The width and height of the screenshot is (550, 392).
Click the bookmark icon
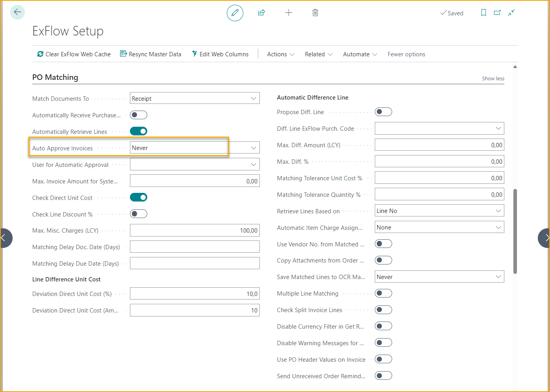point(483,13)
